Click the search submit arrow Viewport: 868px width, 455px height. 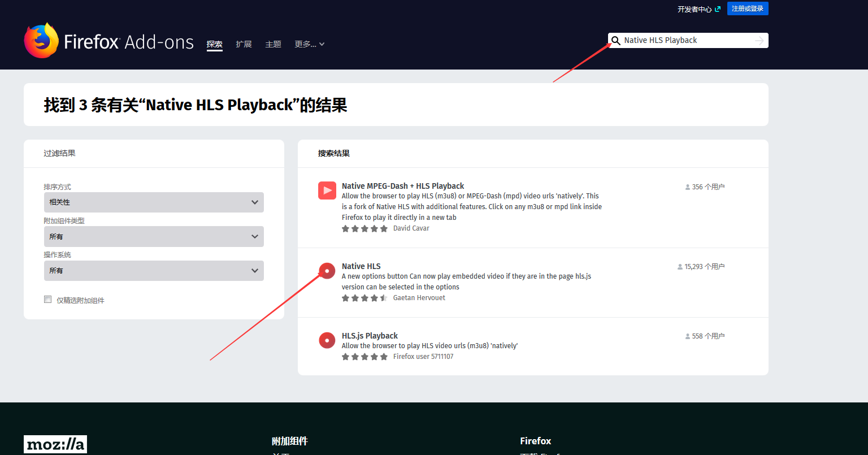point(759,40)
